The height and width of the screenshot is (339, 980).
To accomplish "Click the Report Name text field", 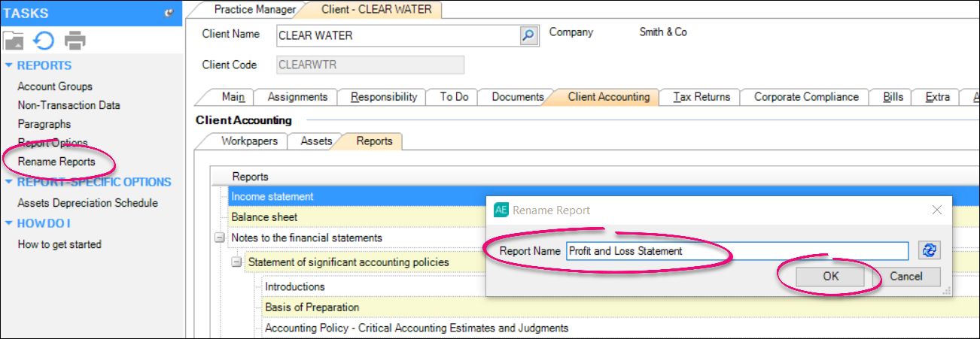I will [x=736, y=251].
